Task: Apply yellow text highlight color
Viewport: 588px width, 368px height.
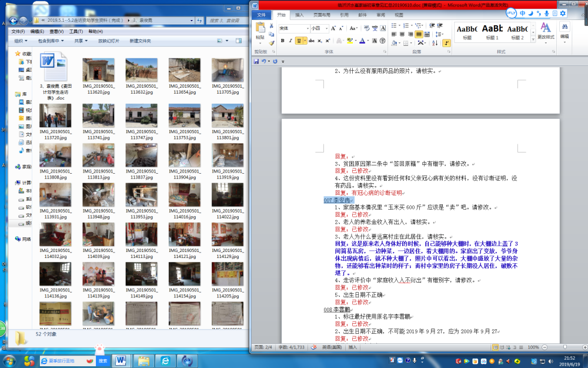Action: [x=349, y=41]
